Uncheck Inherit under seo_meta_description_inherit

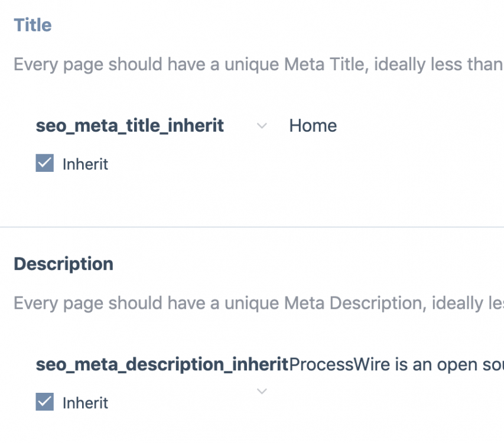pos(45,402)
